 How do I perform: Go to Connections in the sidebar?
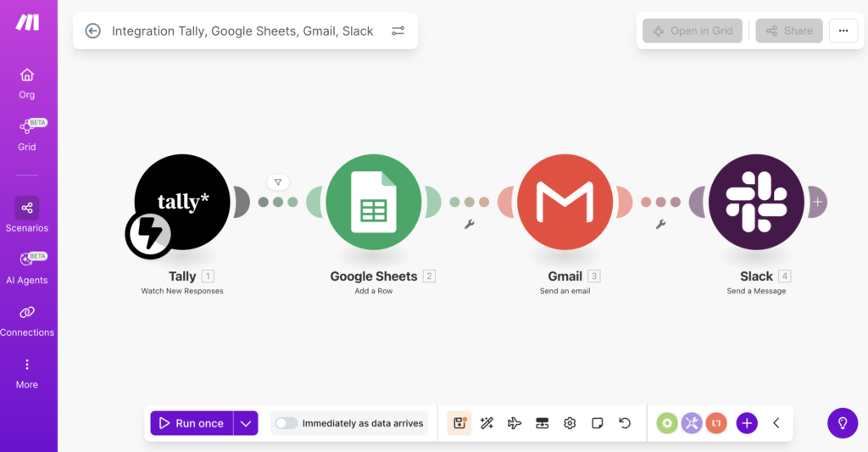click(x=27, y=320)
